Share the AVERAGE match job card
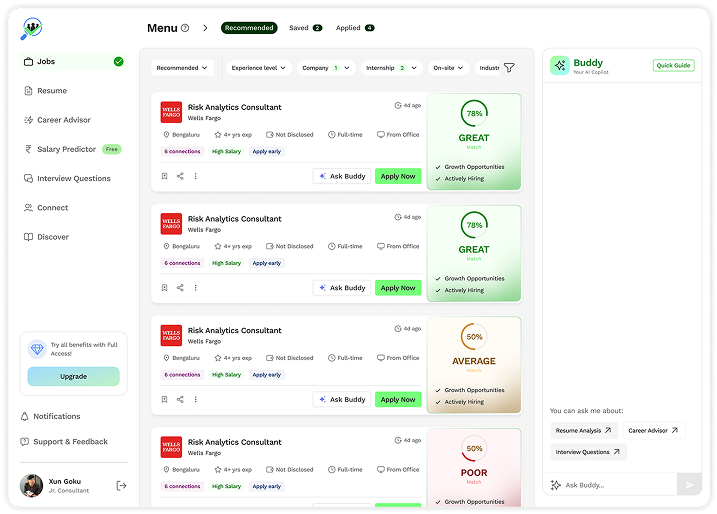717x514 pixels. click(180, 399)
